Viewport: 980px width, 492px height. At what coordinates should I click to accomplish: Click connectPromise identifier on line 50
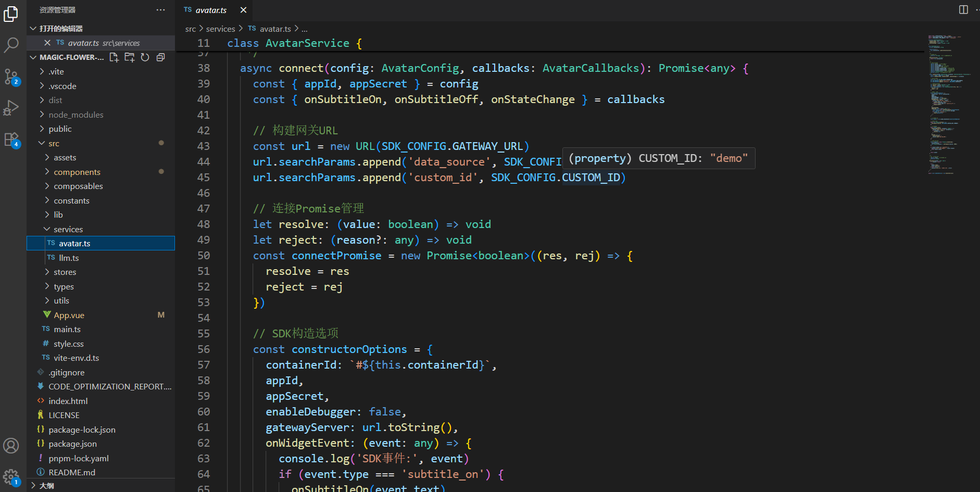[336, 256]
